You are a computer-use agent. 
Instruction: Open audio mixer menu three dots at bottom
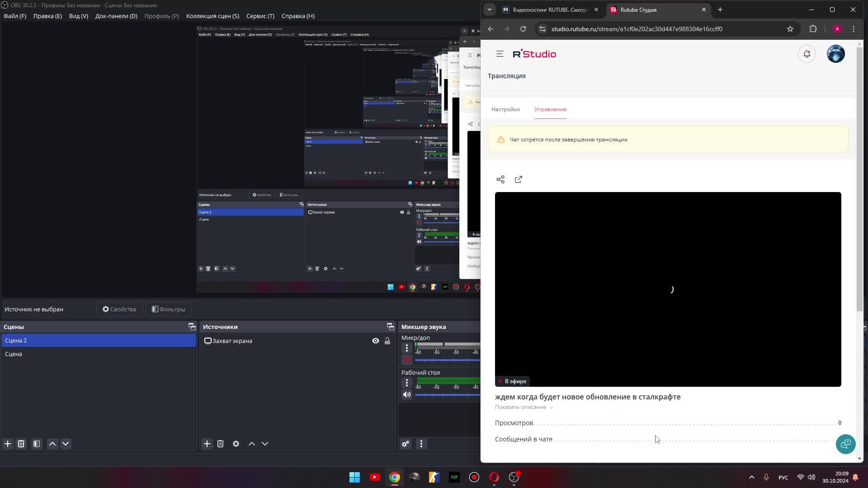click(x=421, y=444)
